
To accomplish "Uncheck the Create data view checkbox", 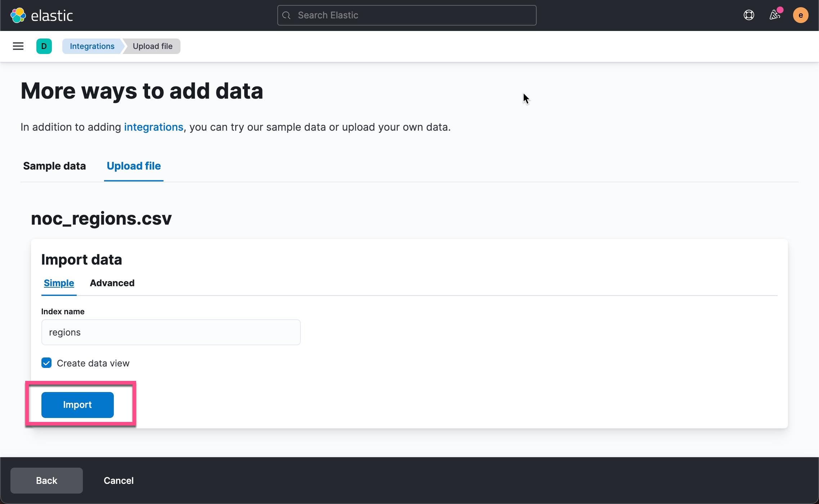I will (x=46, y=363).
